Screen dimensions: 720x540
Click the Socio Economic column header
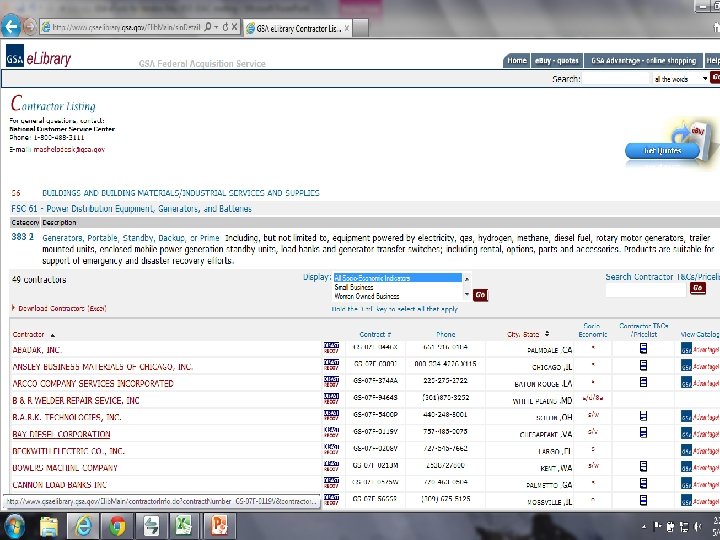pyautogui.click(x=592, y=330)
